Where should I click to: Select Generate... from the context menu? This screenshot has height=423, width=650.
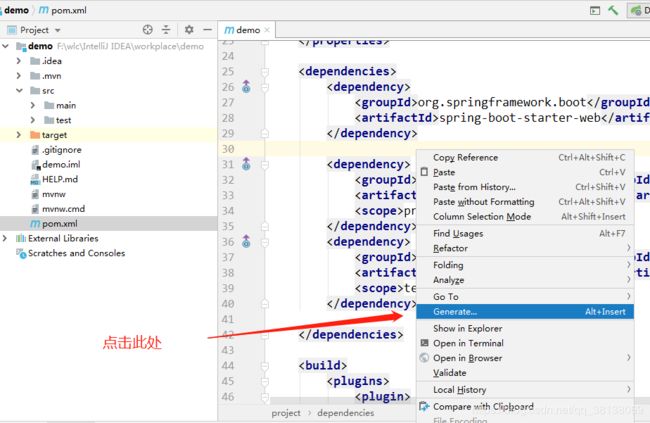455,312
